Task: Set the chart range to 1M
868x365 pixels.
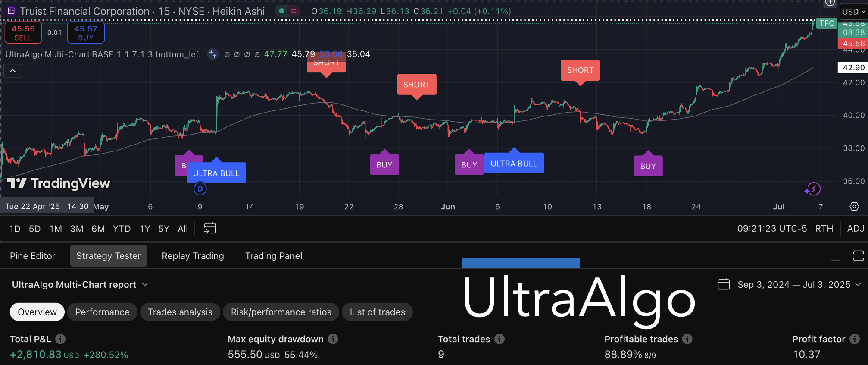Action: pos(56,229)
